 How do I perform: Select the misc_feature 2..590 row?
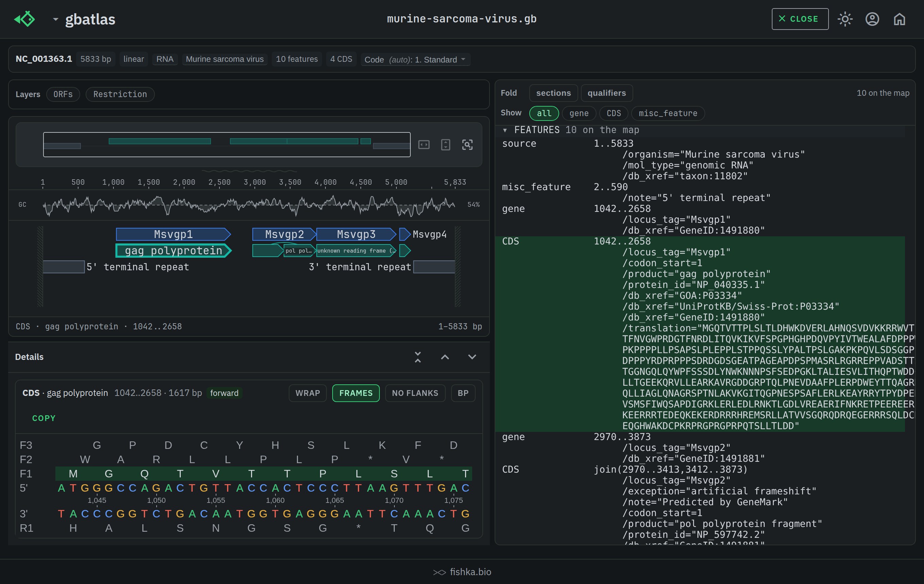699,187
